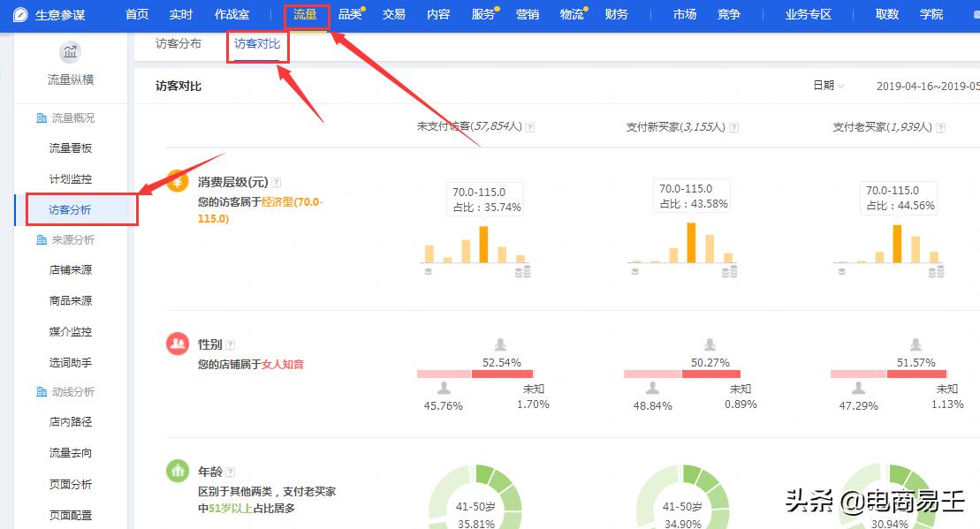Click the green icon beside 年龄
The height and width of the screenshot is (529, 980).
(178, 471)
